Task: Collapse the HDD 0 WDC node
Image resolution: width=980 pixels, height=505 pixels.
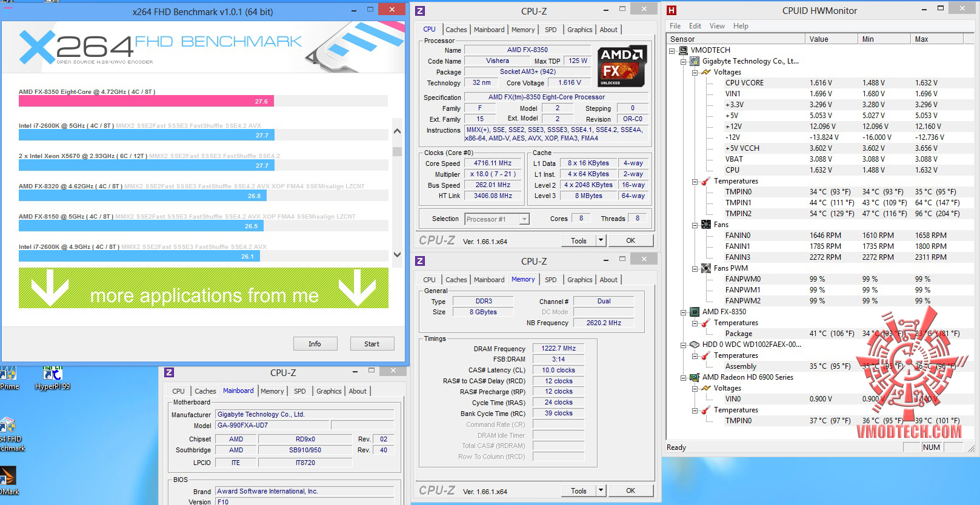Action: click(684, 345)
